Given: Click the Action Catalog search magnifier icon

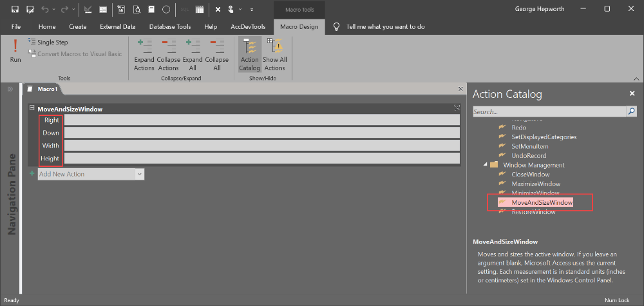Looking at the screenshot, I should (632, 111).
